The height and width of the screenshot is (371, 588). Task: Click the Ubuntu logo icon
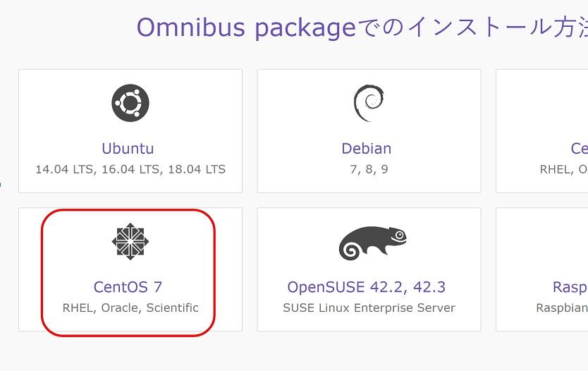pos(130,103)
